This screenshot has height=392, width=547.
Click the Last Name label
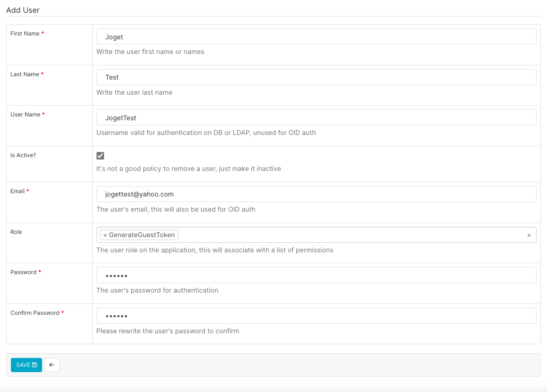point(25,74)
